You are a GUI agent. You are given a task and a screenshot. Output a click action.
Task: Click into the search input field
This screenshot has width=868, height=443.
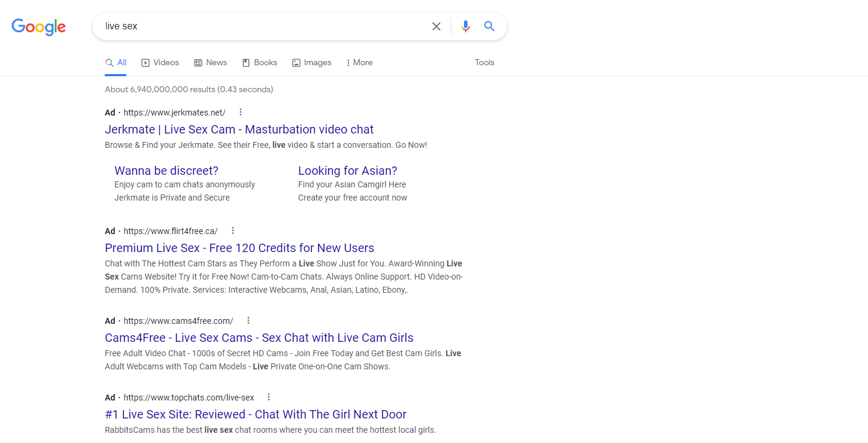coord(263,26)
